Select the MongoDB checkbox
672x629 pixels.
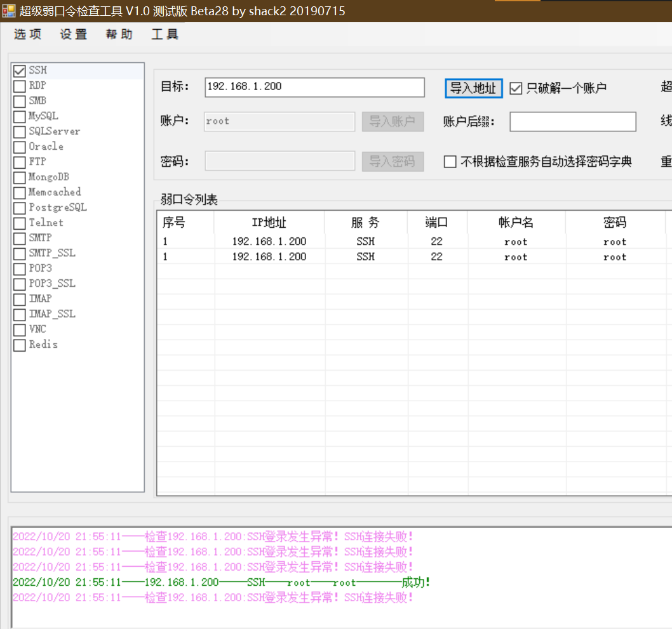[x=20, y=177]
